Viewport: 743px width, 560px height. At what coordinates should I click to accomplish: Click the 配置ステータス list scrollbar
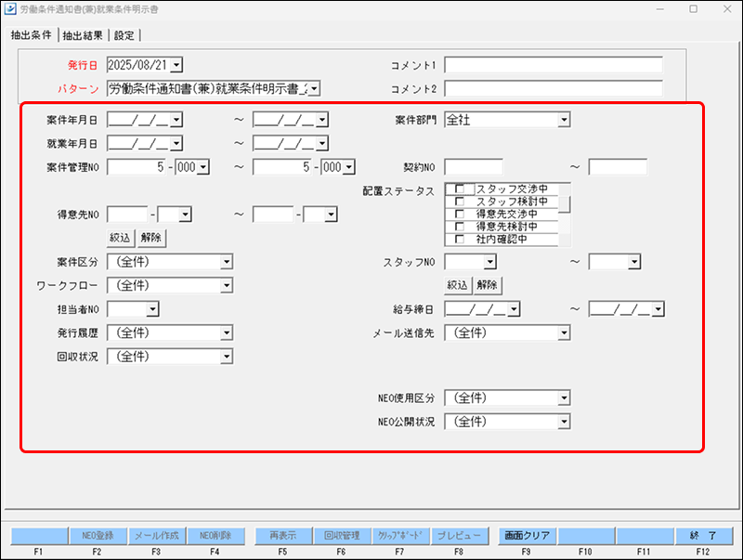(x=565, y=215)
